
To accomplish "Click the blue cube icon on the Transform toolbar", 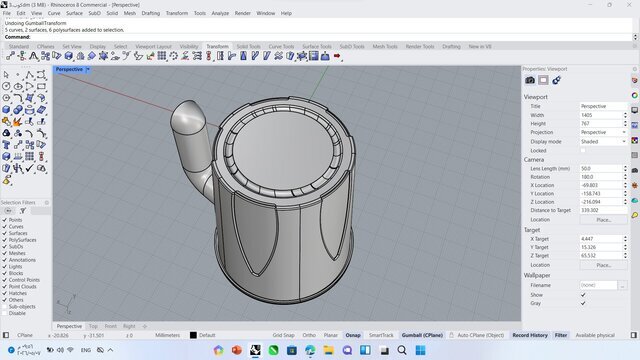I will 69,56.
